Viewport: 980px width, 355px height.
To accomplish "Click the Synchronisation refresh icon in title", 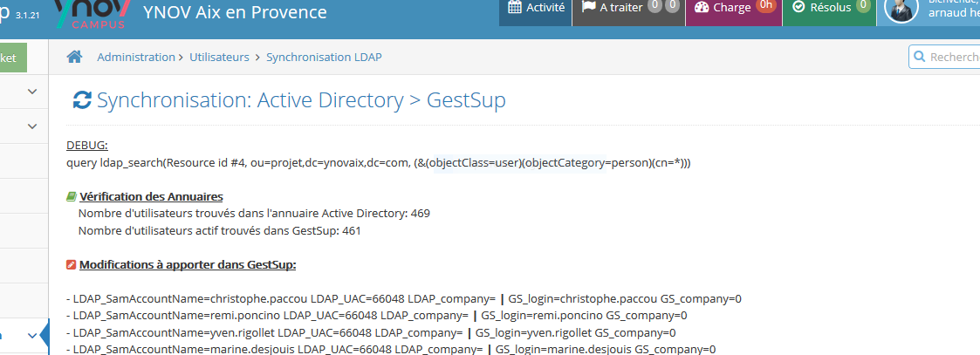I will [x=82, y=100].
